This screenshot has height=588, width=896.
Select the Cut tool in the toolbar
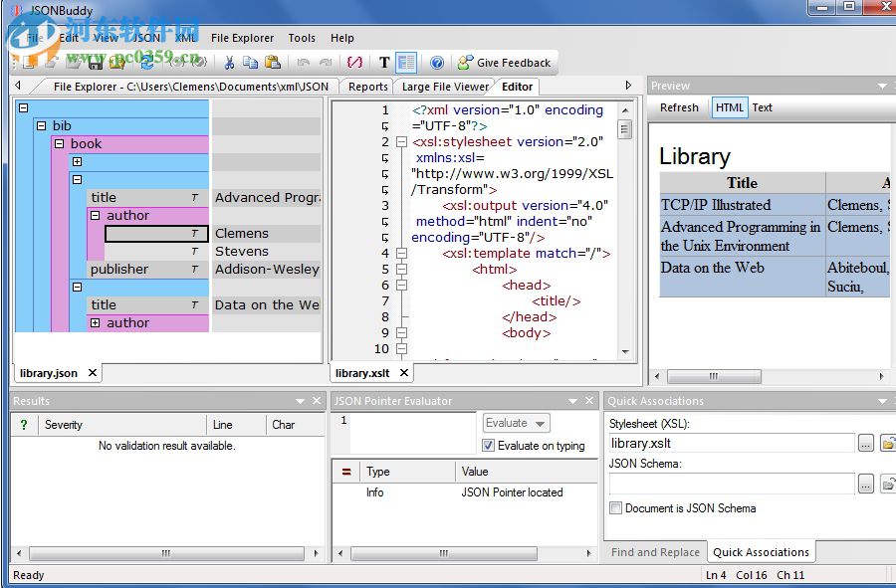[x=231, y=62]
